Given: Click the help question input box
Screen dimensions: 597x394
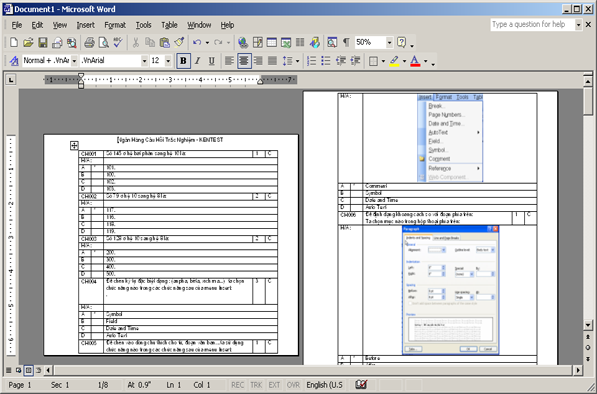Looking at the screenshot, I should click(x=532, y=25).
